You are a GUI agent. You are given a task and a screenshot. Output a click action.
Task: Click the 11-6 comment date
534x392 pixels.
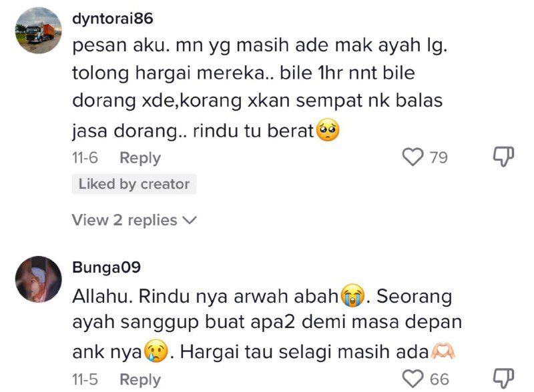85,157
